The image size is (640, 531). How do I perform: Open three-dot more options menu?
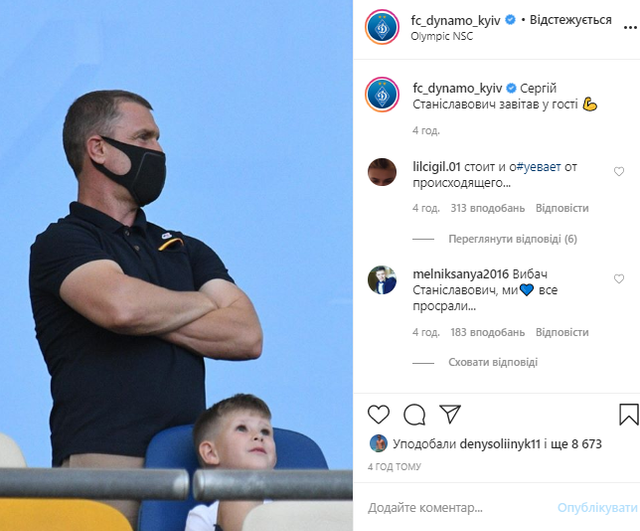630,28
